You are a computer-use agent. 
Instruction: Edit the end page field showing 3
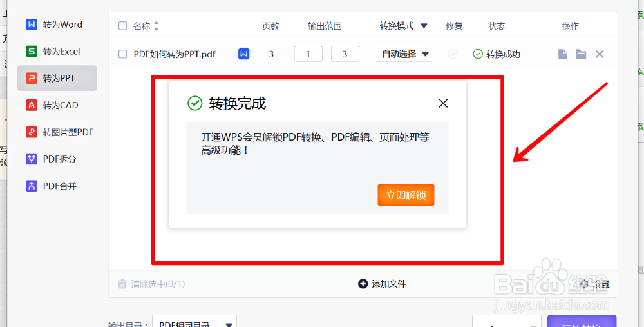click(345, 54)
